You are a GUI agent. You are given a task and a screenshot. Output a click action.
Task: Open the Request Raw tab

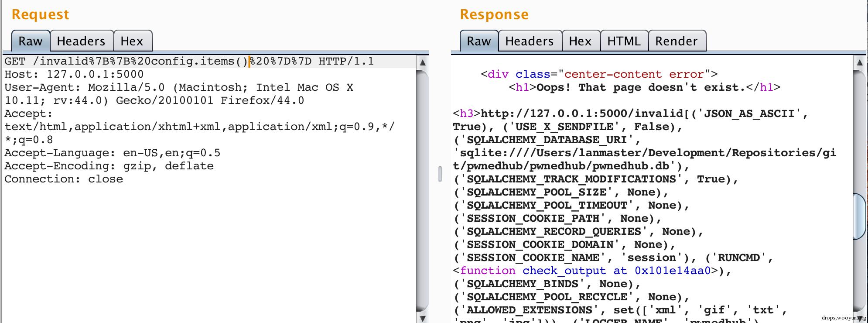click(31, 41)
